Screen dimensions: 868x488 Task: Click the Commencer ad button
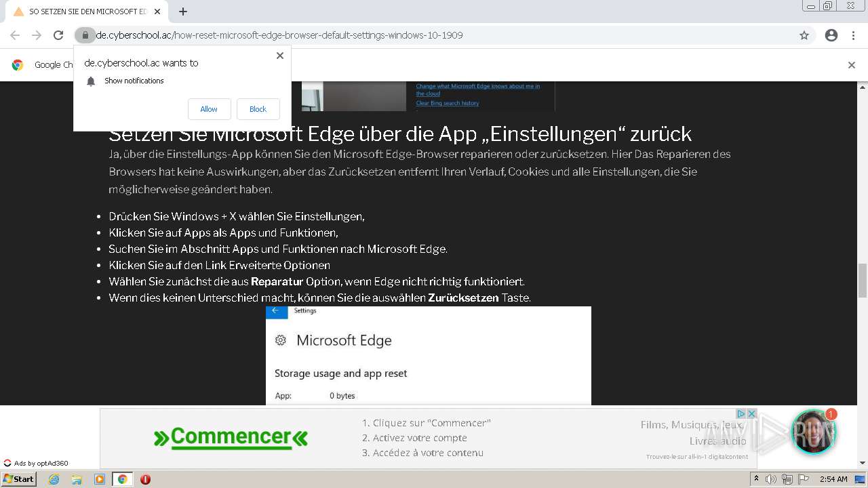point(231,437)
